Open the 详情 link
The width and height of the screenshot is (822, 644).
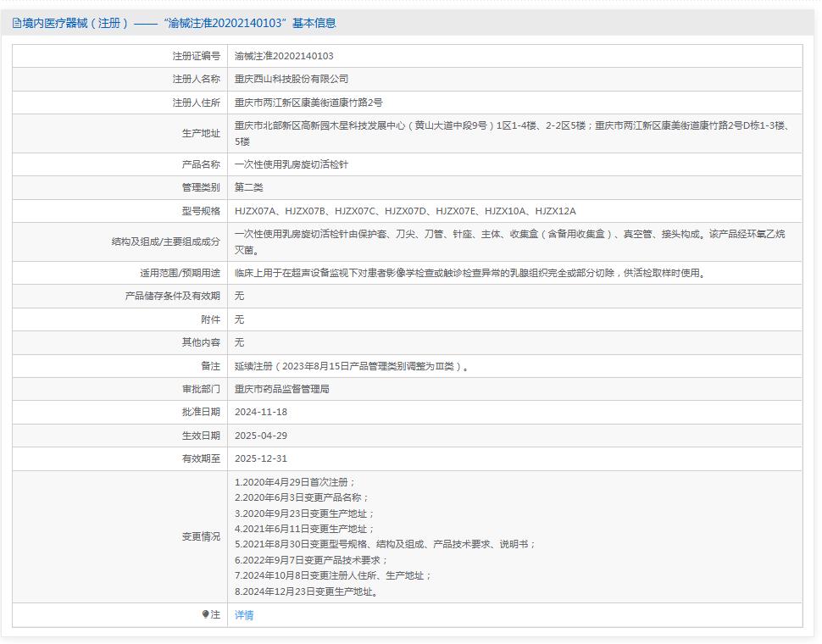click(244, 615)
